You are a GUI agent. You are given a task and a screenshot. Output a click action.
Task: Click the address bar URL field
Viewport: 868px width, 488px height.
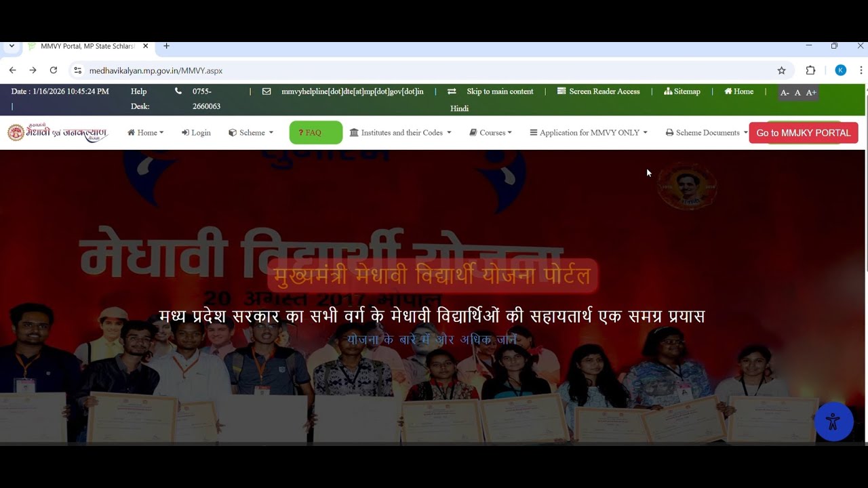[431, 70]
